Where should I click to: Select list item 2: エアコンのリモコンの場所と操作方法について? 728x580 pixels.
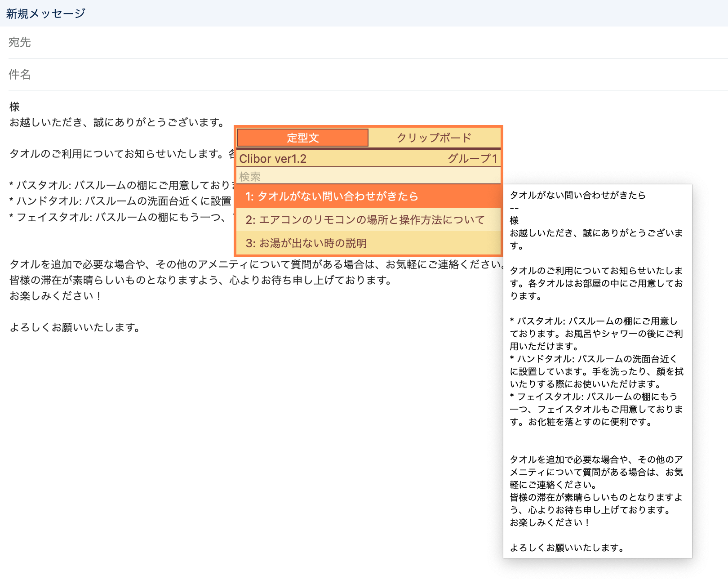tap(365, 220)
